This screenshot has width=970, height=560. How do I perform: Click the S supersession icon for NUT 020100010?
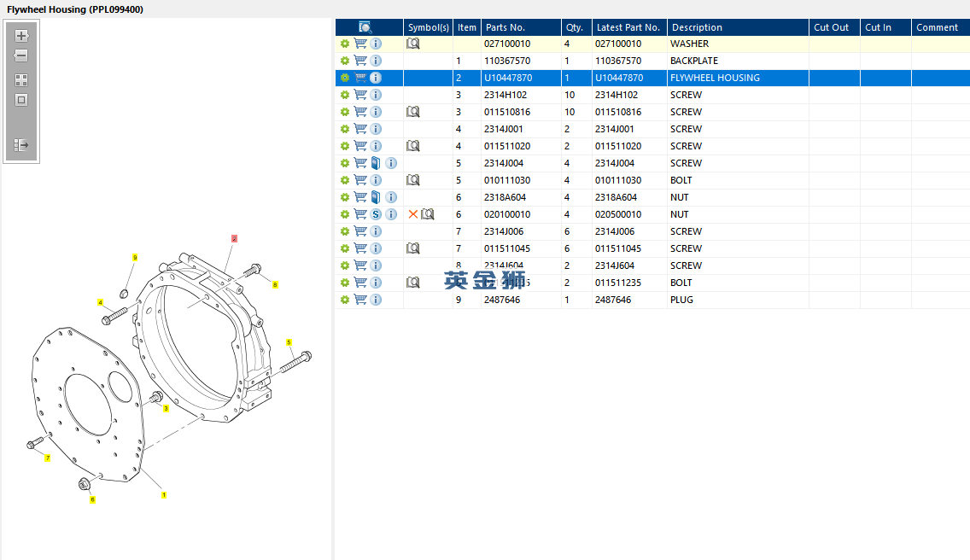(x=376, y=215)
